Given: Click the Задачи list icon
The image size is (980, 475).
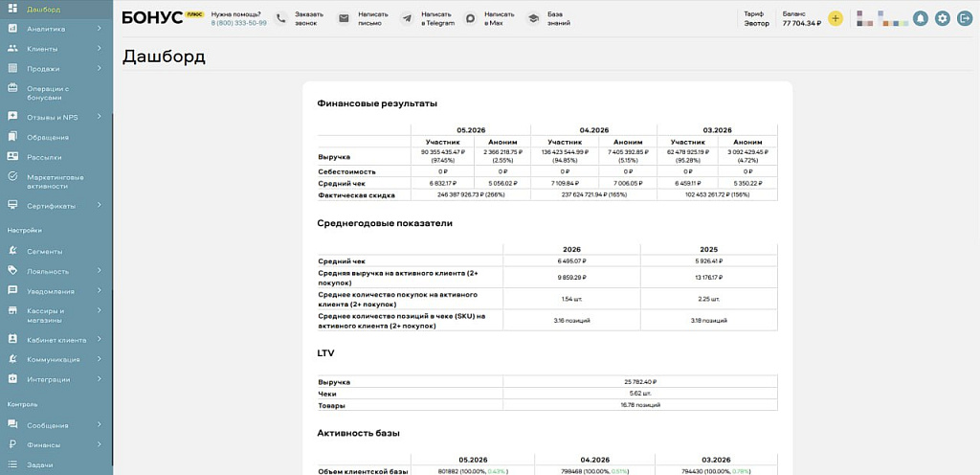Looking at the screenshot, I should coord(12,464).
